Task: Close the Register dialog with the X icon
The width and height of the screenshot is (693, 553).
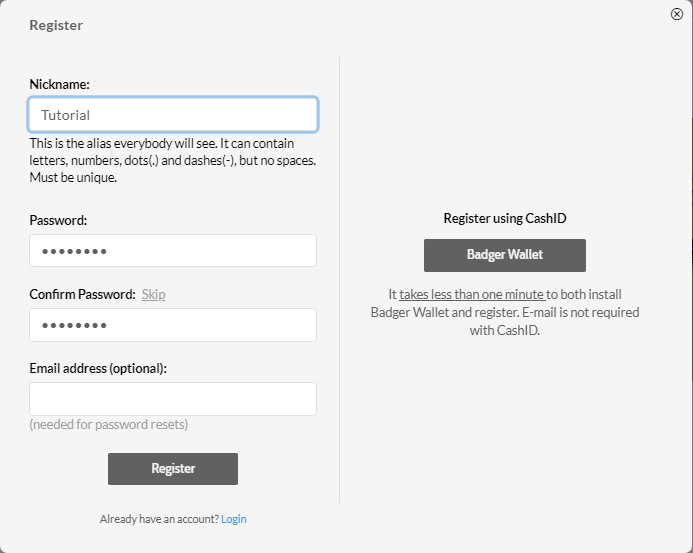Action: tap(676, 14)
